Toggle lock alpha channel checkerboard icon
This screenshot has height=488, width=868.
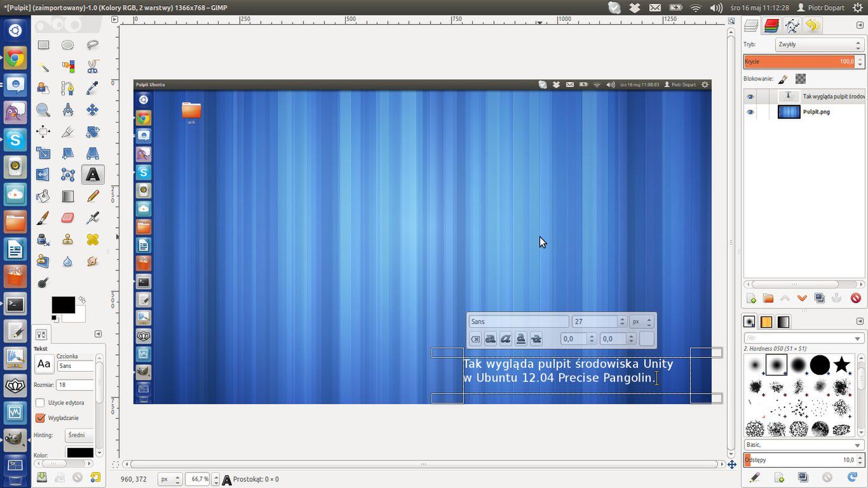pos(801,79)
